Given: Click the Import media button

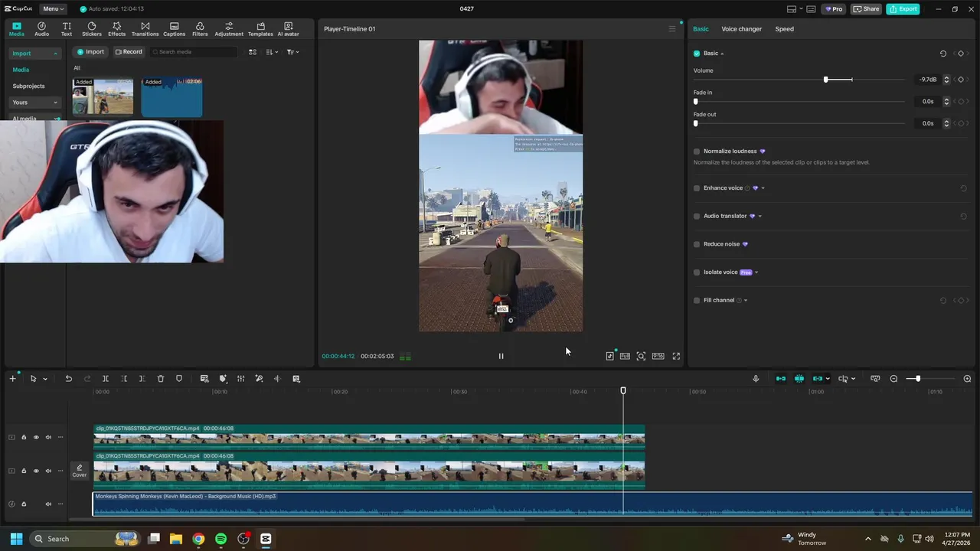Looking at the screenshot, I should click(90, 52).
